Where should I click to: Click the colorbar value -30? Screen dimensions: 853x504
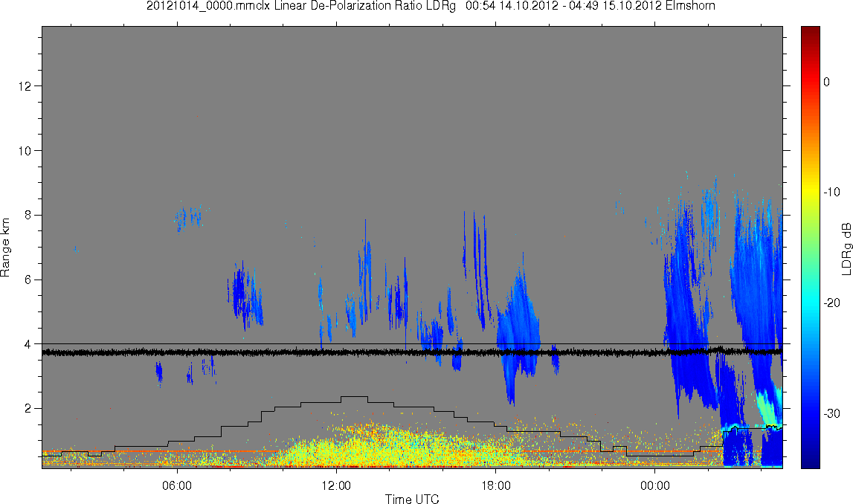831,414
